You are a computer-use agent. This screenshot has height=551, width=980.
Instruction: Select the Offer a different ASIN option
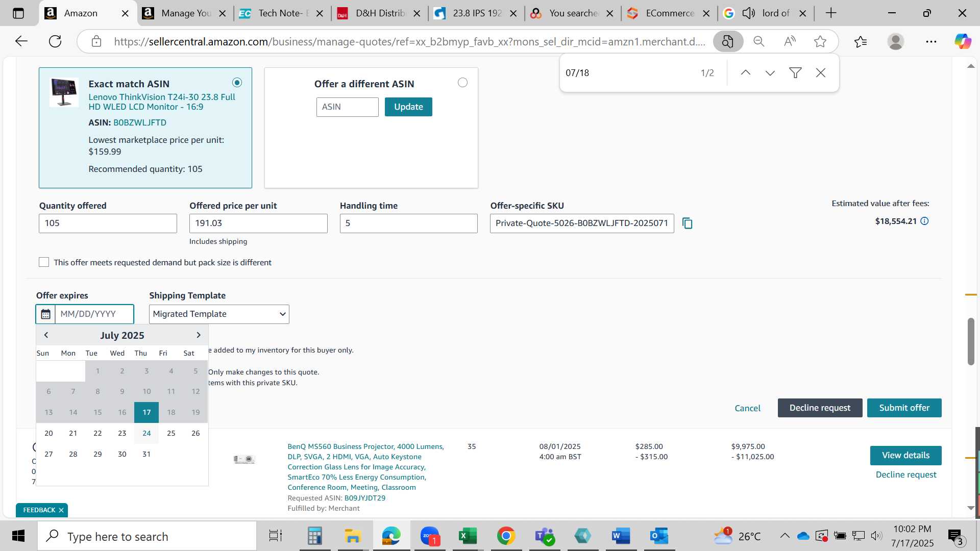[x=462, y=83]
